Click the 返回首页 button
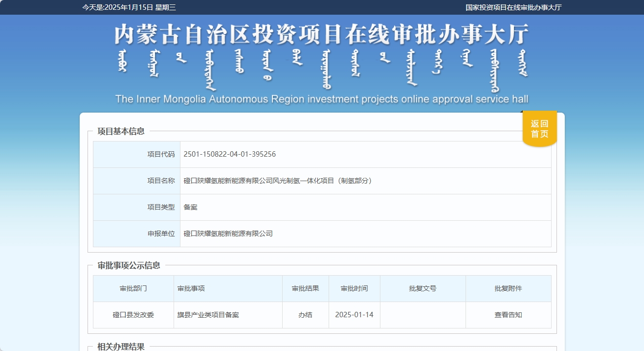This screenshot has width=644, height=351. pos(539,128)
